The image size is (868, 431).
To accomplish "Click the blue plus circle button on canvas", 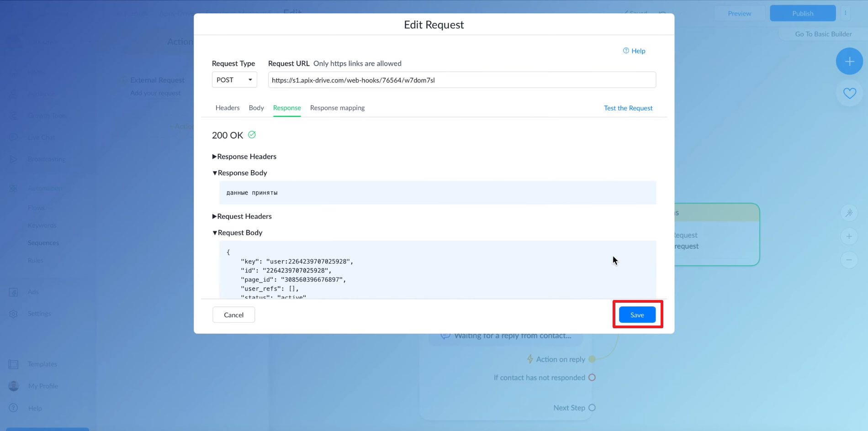I will click(x=849, y=61).
